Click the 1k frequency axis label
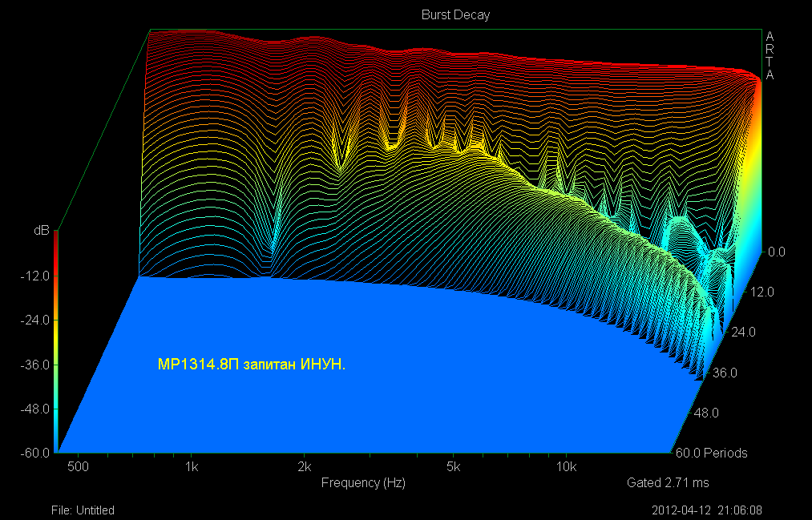 (x=191, y=466)
